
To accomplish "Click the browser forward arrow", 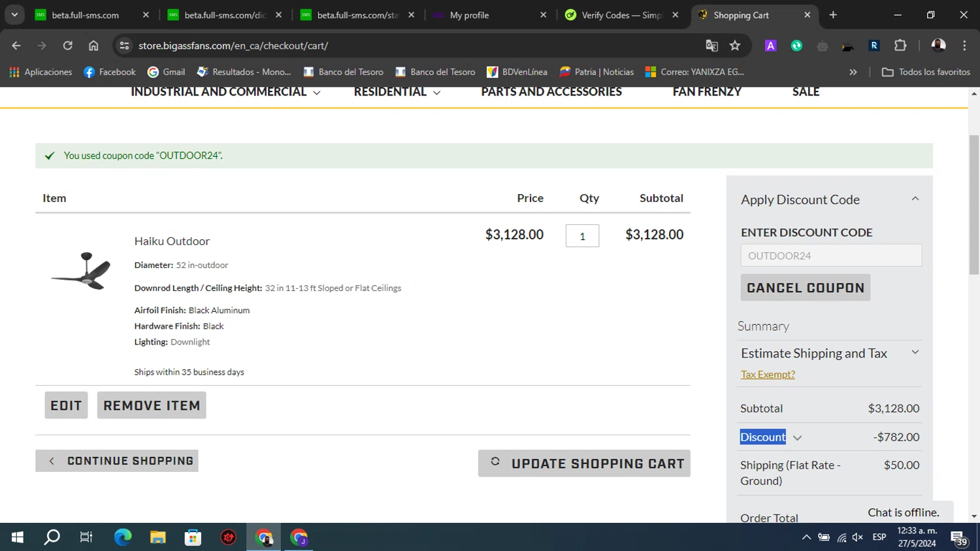I will click(x=42, y=46).
